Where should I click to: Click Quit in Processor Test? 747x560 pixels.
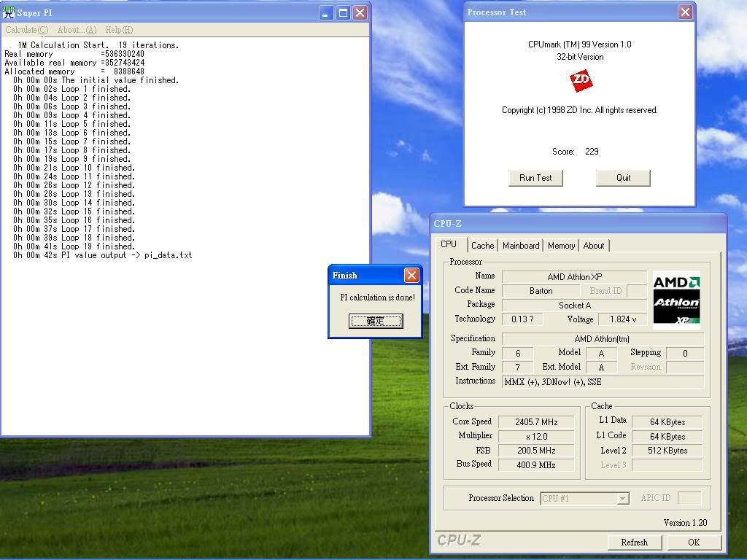pyautogui.click(x=623, y=178)
